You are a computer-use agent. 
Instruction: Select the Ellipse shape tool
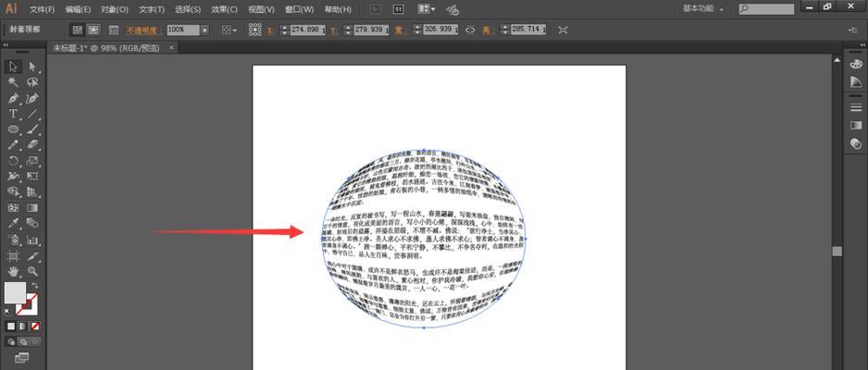14,129
